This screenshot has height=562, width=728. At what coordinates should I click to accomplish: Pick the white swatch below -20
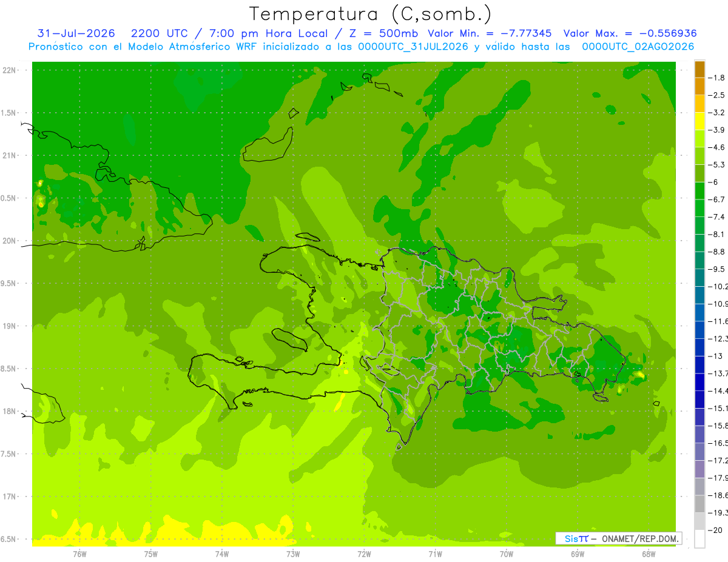coord(699,539)
